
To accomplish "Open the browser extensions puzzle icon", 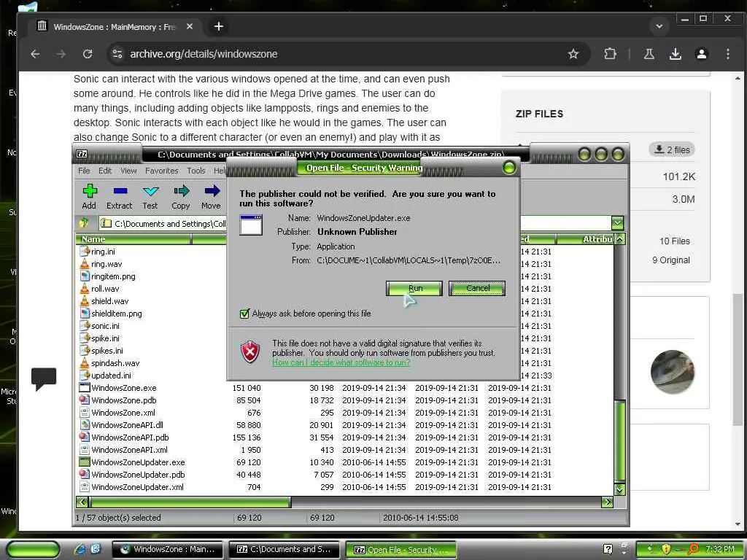I will 610,54.
